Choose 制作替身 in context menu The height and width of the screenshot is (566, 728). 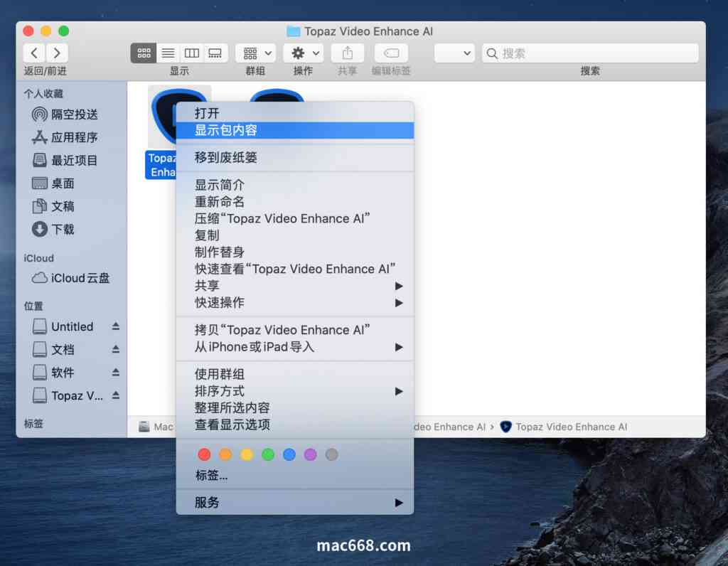click(295, 252)
